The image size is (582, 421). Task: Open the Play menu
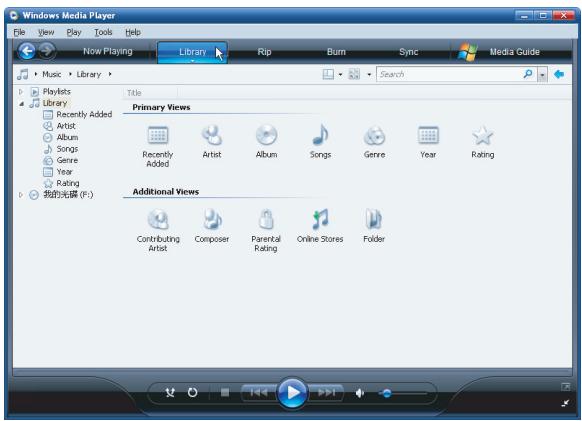coord(74,32)
